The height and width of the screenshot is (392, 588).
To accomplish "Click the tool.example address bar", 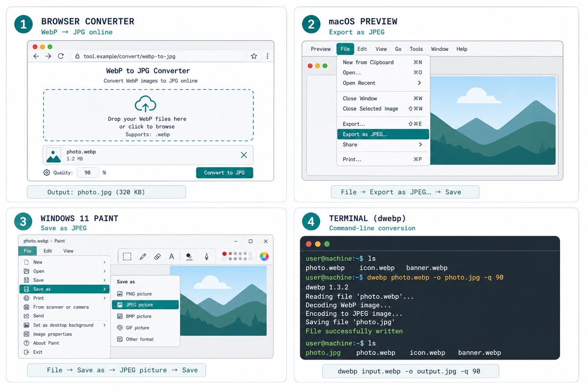I will point(158,56).
